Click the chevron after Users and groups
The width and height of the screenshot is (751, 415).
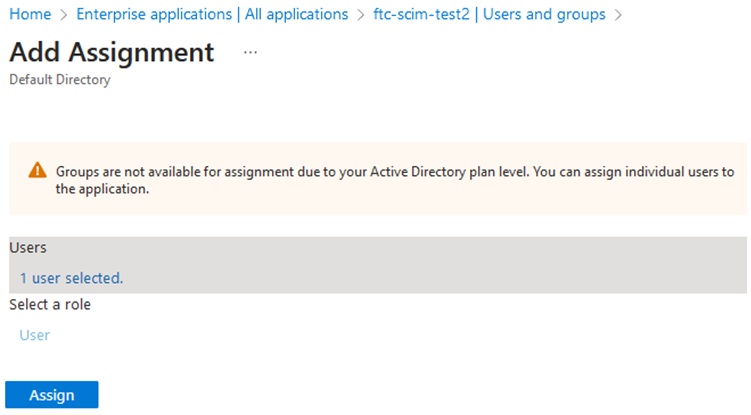[619, 15]
